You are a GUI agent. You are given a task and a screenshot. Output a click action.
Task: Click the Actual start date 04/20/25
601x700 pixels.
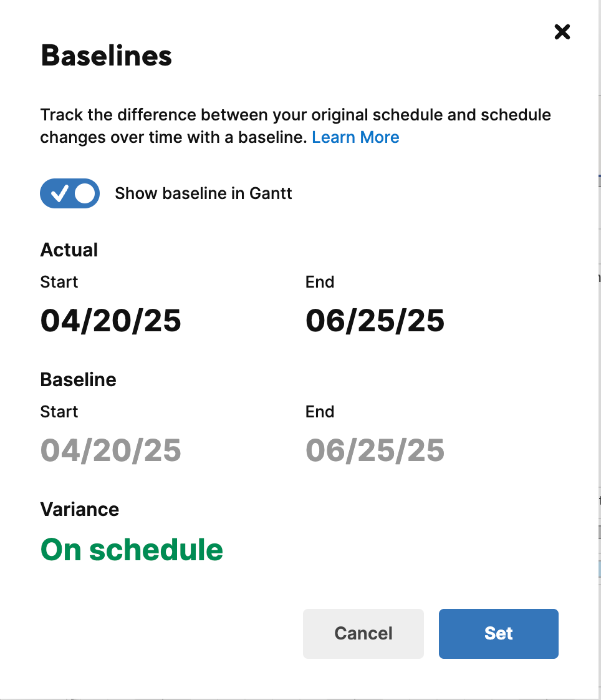(x=110, y=321)
